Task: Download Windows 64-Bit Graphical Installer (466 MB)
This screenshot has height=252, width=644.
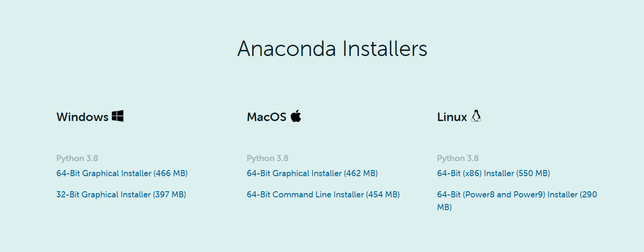Action: tap(122, 173)
